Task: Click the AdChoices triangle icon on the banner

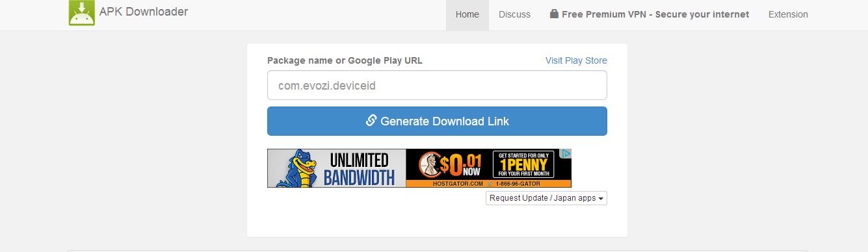Action: [x=566, y=154]
